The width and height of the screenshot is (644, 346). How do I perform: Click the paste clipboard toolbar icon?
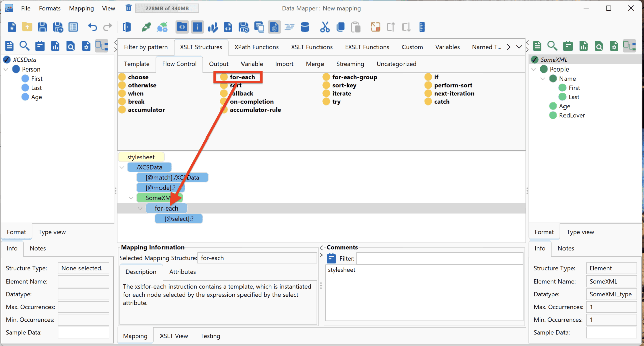point(356,27)
